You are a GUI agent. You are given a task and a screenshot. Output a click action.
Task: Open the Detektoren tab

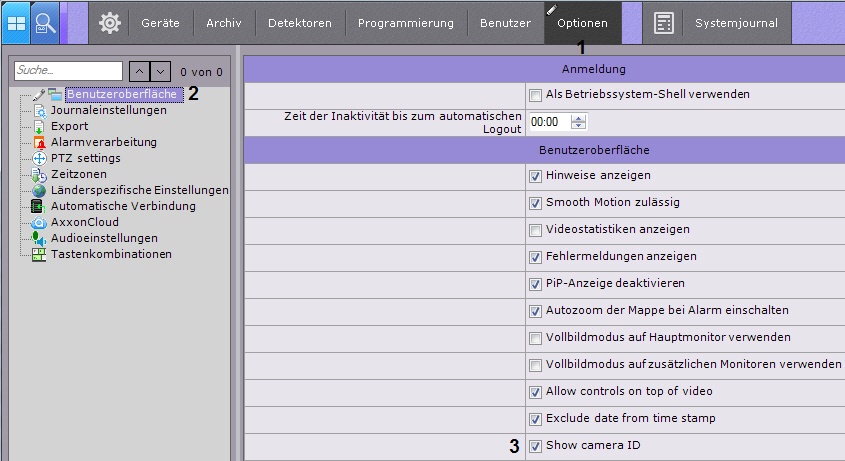pos(300,22)
